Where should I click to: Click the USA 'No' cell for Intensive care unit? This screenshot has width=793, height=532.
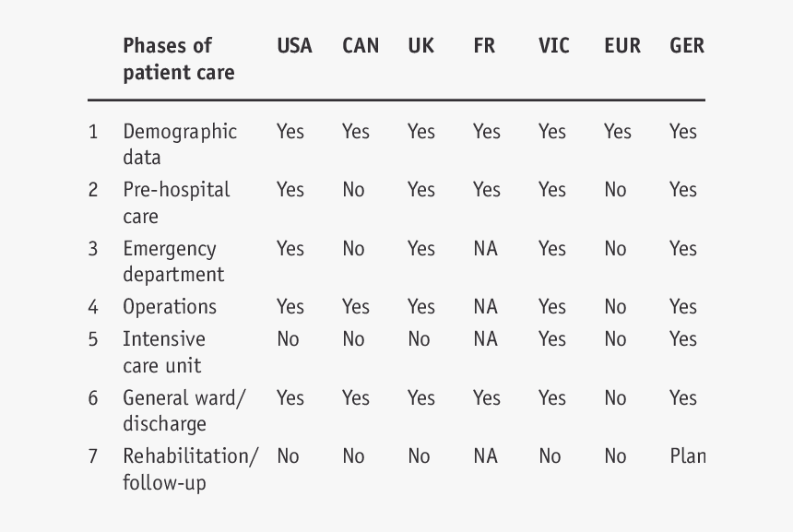(x=288, y=339)
